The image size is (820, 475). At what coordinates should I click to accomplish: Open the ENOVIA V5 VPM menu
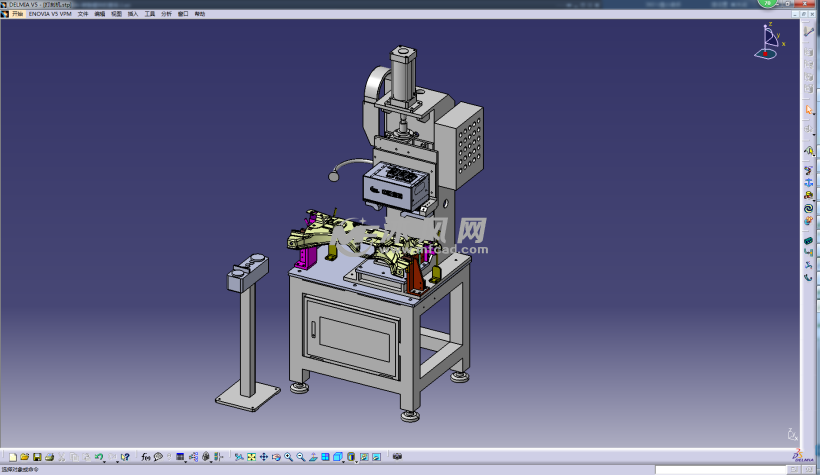click(49, 14)
